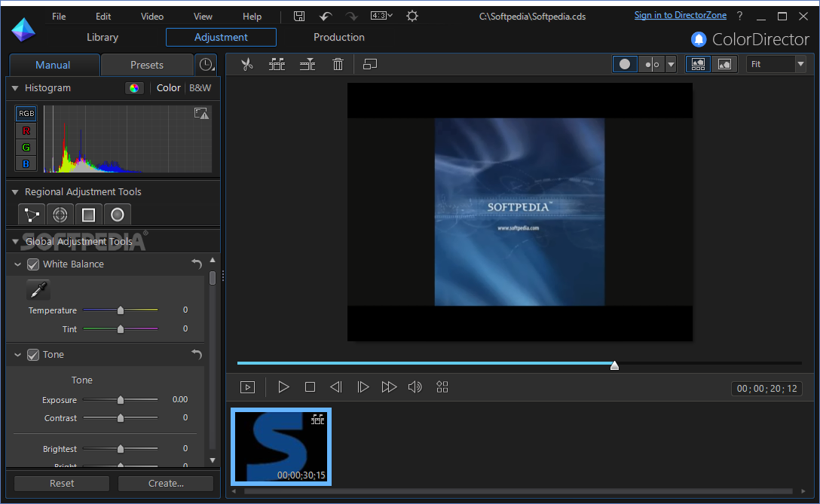Image resolution: width=820 pixels, height=504 pixels.
Task: Reset White Balance with its arrow
Action: (x=197, y=264)
